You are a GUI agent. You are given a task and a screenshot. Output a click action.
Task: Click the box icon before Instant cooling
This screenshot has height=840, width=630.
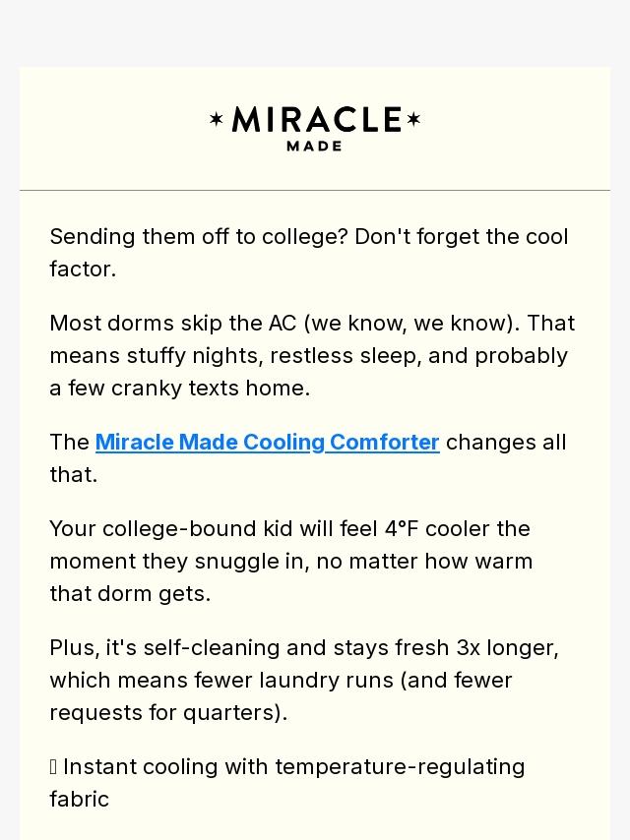click(53, 767)
